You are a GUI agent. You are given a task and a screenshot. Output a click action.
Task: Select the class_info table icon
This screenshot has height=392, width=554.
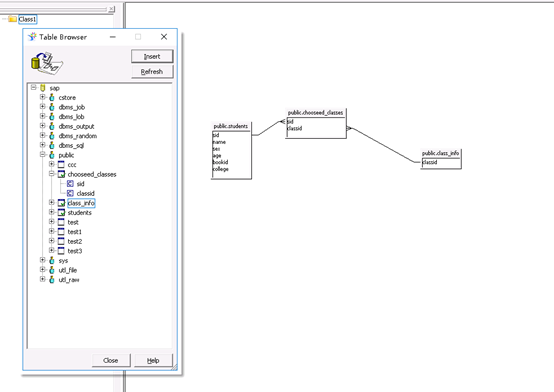pos(61,203)
